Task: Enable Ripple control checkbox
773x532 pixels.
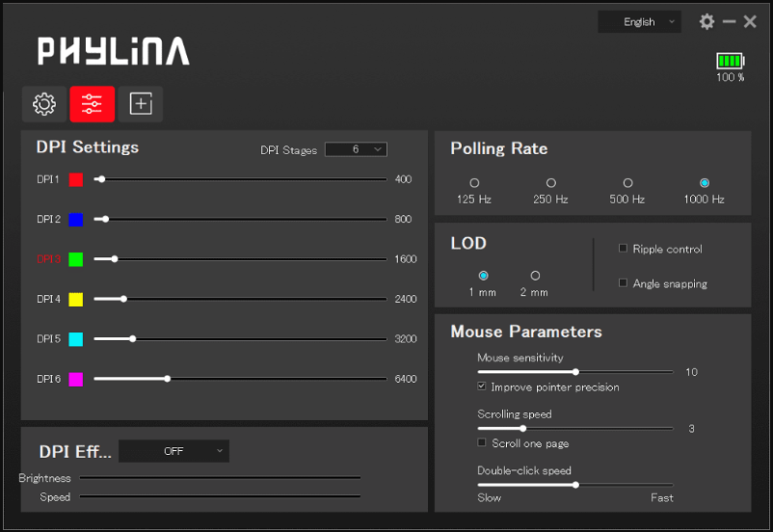Action: (x=623, y=249)
